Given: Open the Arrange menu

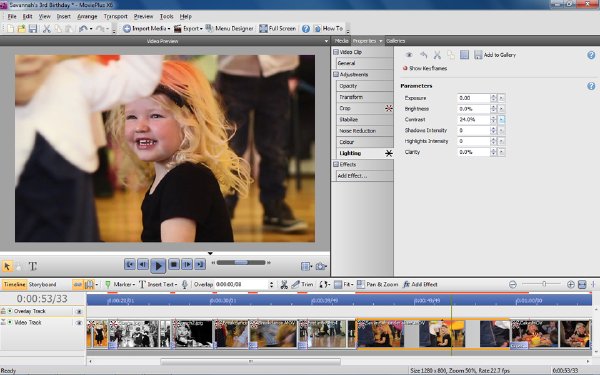Looking at the screenshot, I should 87,16.
